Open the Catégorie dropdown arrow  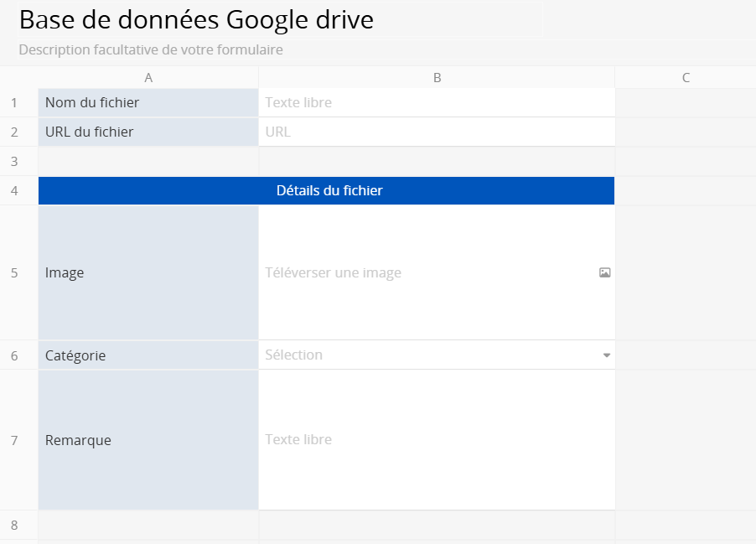(x=606, y=355)
